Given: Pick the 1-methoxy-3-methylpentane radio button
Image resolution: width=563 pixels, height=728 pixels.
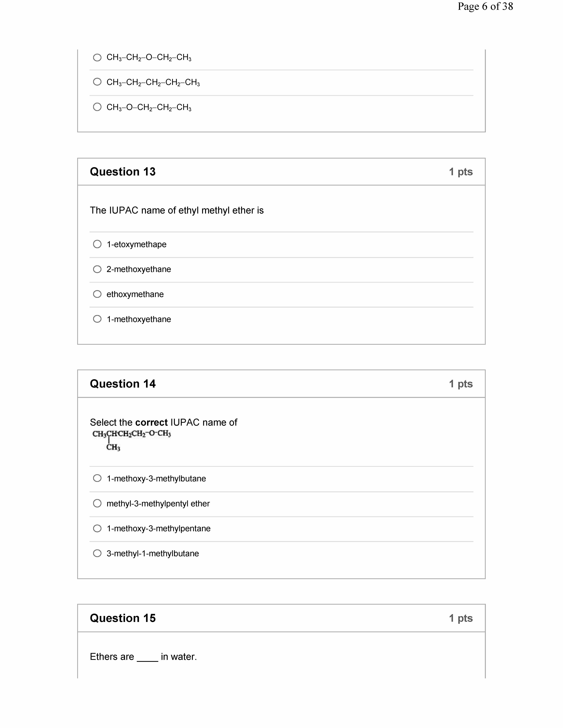Looking at the screenshot, I should [x=97, y=528].
